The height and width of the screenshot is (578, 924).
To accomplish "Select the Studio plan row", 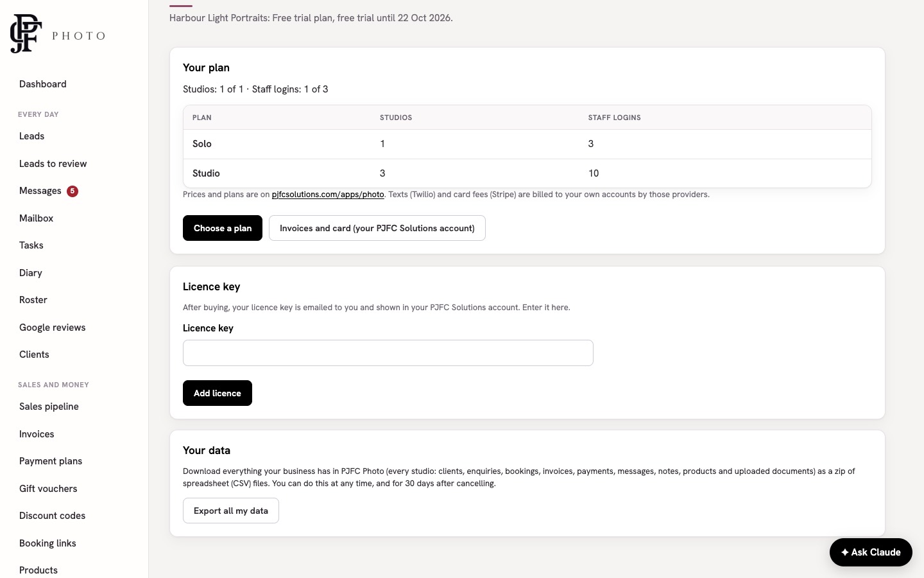I will 527,173.
